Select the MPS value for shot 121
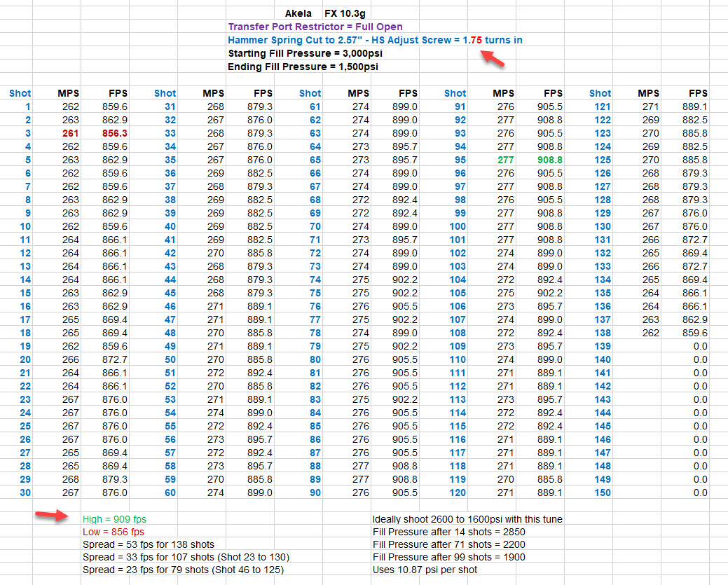Screen dimensions: 728x585 pos(650,106)
